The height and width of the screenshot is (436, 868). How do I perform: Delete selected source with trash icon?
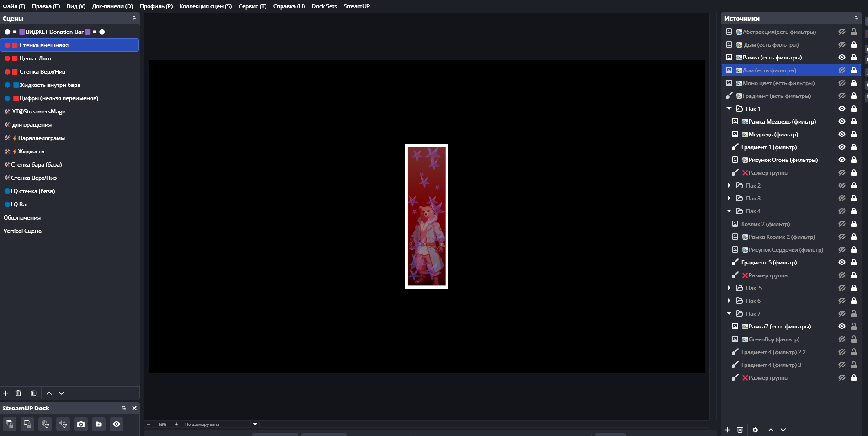click(x=740, y=430)
